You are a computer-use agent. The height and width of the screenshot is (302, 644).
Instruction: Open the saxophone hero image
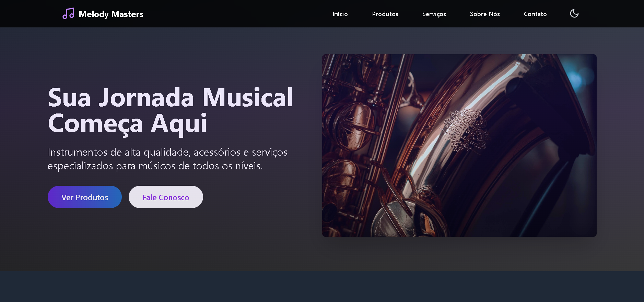pos(459,145)
